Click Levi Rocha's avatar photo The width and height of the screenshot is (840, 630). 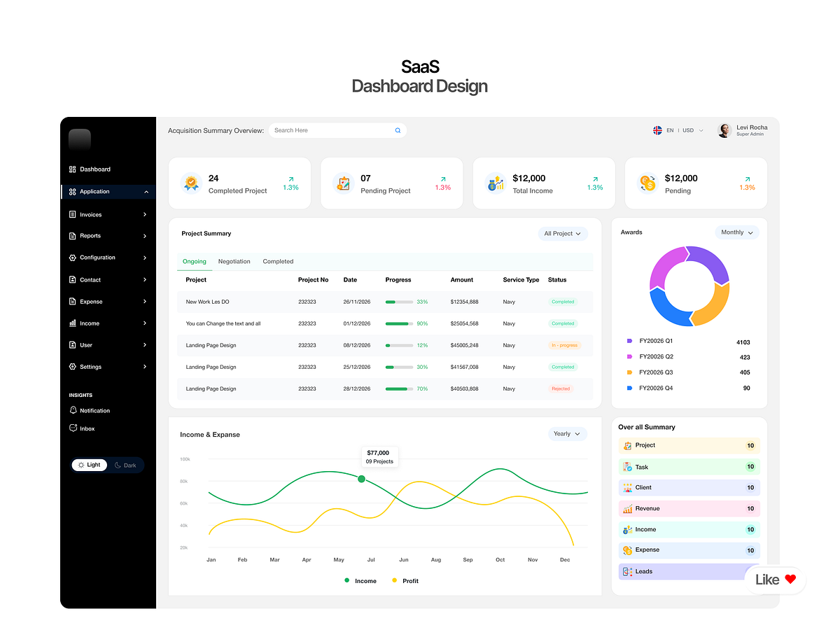[724, 130]
